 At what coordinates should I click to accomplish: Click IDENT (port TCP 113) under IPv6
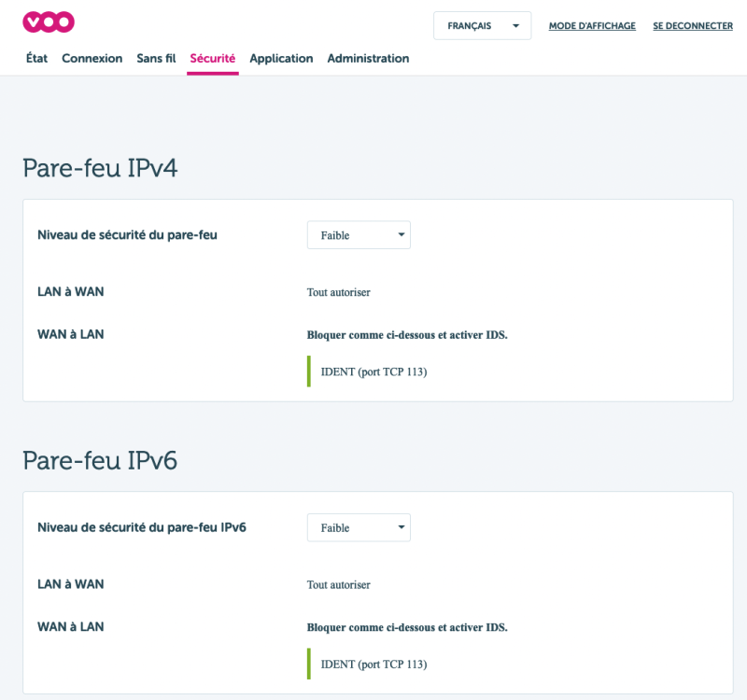coord(373,664)
